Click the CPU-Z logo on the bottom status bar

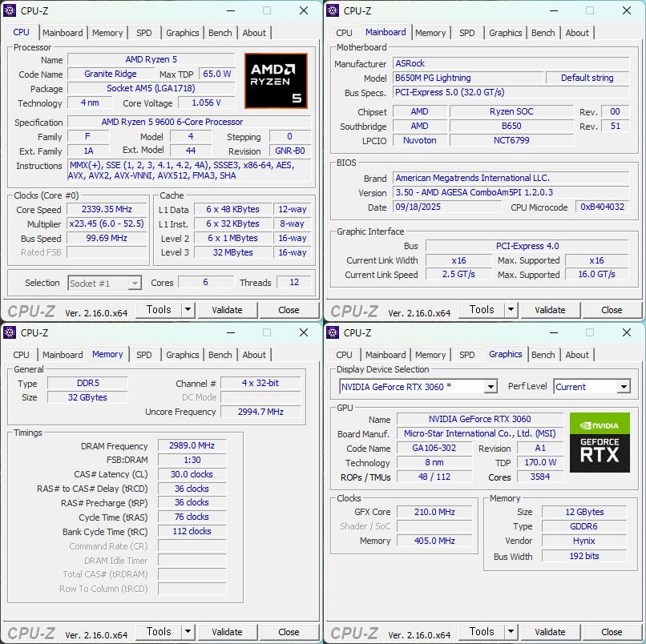tap(30, 310)
